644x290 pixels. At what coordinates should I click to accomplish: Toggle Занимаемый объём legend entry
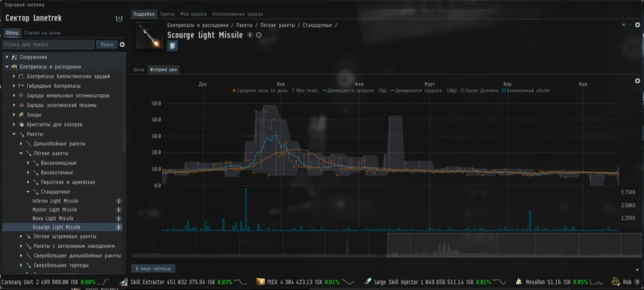click(525, 90)
